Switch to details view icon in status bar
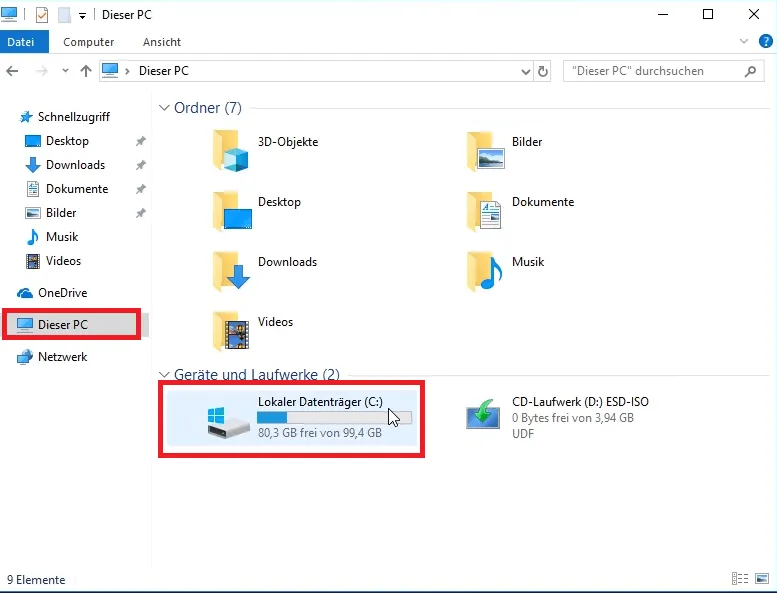This screenshot has height=593, width=777. 740,578
